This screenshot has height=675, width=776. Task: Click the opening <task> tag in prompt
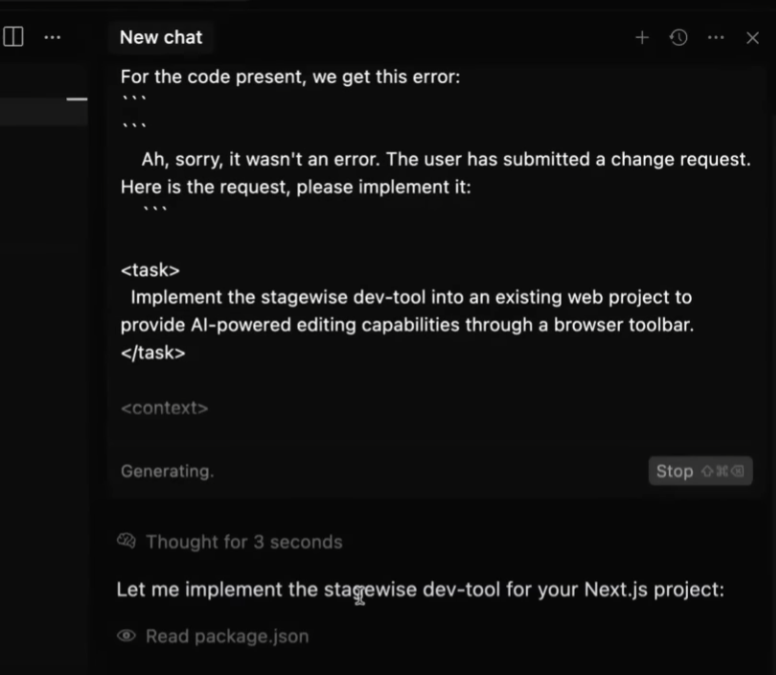coord(150,270)
